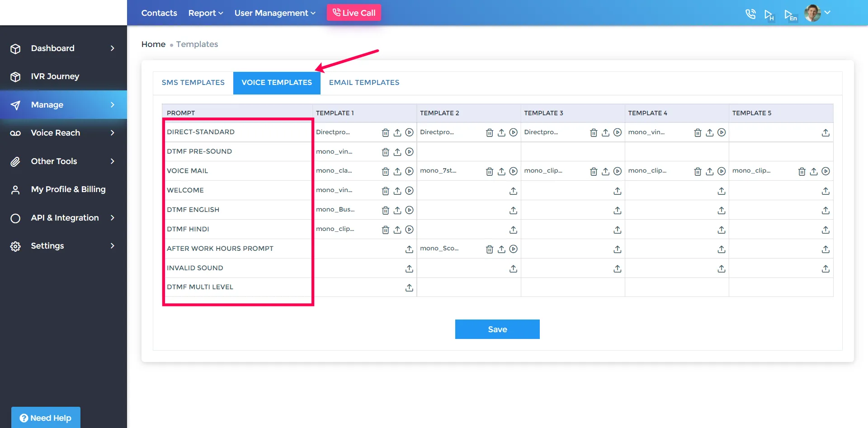The image size is (868, 428).
Task: Play WELCOME Template 1 audio
Action: (x=410, y=191)
